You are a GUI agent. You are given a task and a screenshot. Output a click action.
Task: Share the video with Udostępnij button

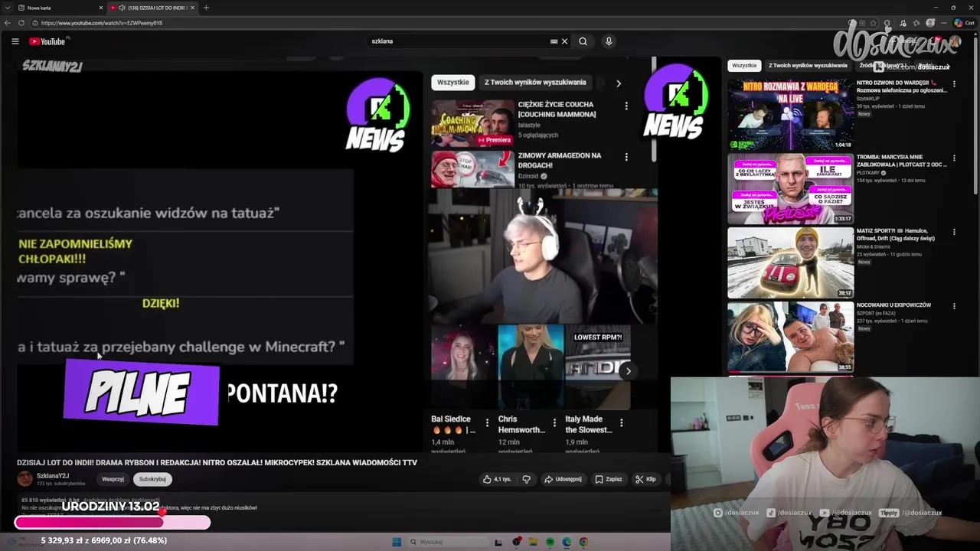pyautogui.click(x=563, y=479)
